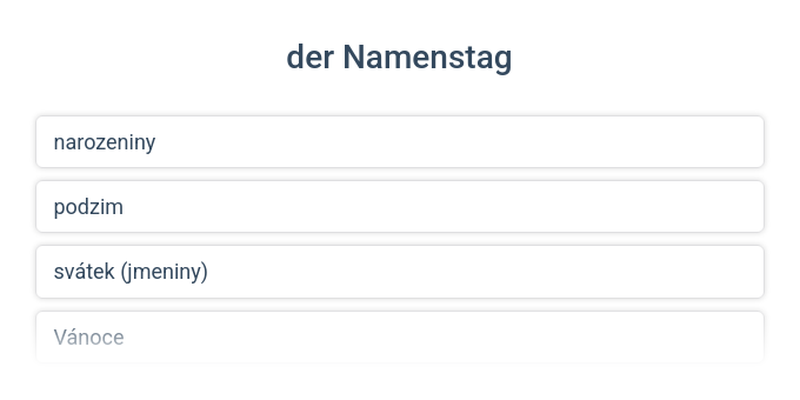Click the "der Namenstag" heading
The width and height of the screenshot is (800, 400).
[x=399, y=57]
